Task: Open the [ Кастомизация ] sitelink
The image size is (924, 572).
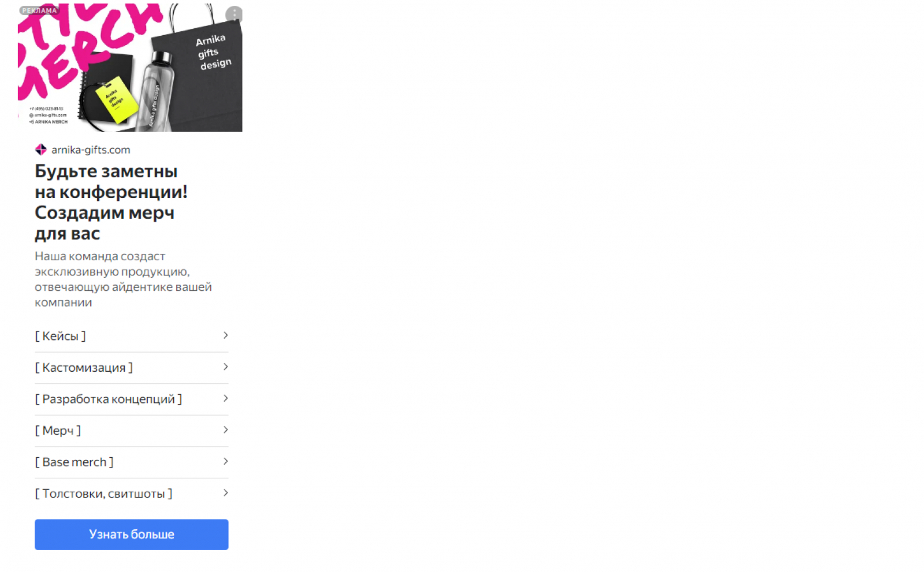Action: 132,368
